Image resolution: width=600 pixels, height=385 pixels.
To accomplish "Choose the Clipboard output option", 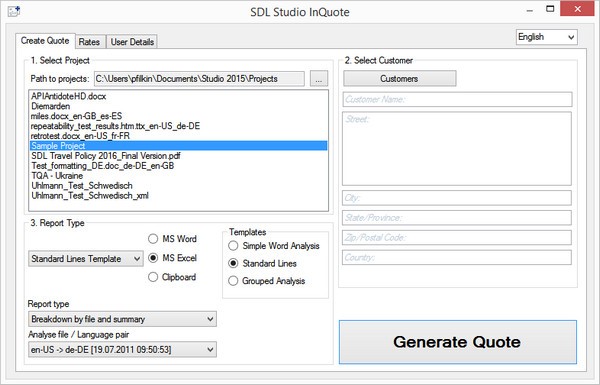I will (153, 277).
